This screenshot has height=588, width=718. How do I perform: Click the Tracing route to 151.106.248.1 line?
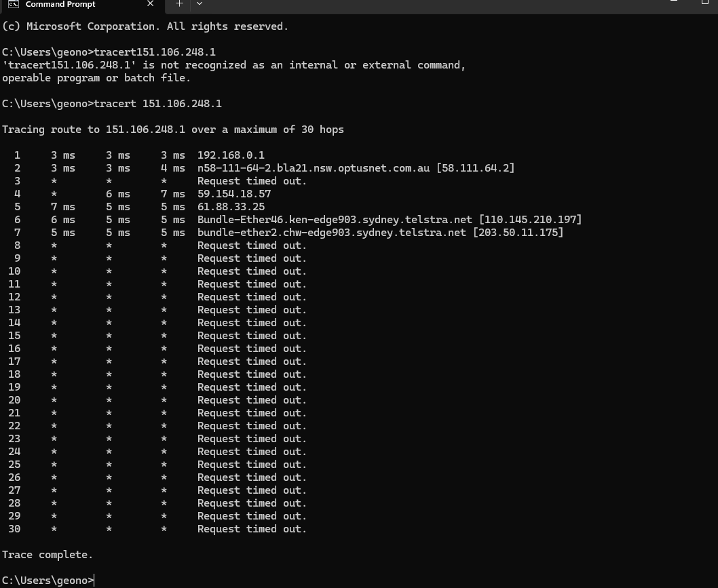pyautogui.click(x=172, y=130)
